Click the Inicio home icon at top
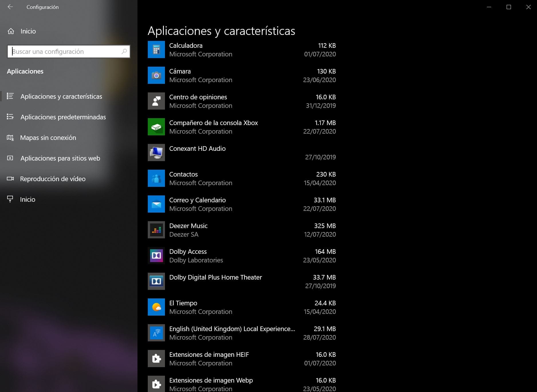The width and height of the screenshot is (537, 392). tap(11, 31)
